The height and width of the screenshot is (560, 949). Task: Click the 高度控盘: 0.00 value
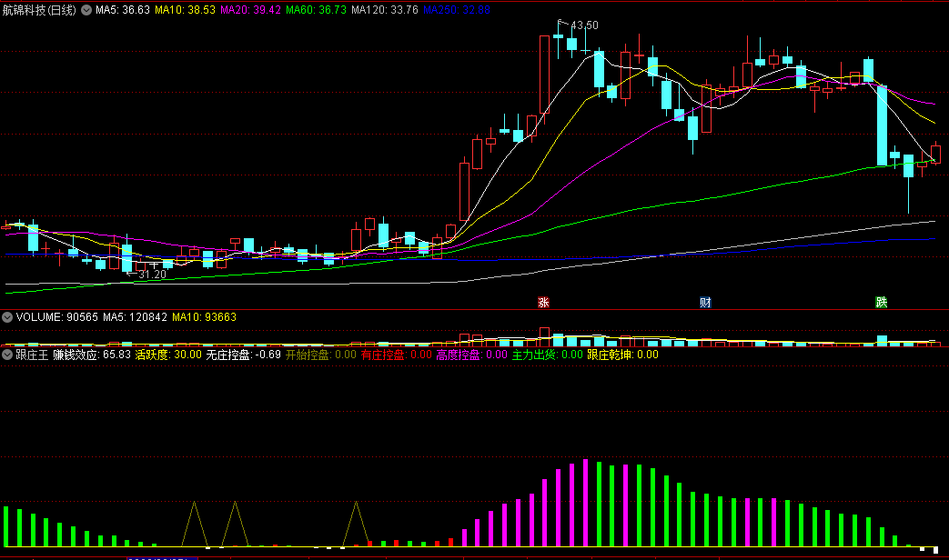471,355
